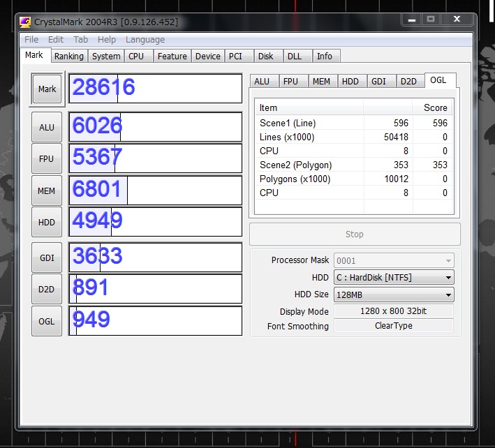The width and height of the screenshot is (495, 448).
Task: Click the Item column header
Action: tap(309, 108)
